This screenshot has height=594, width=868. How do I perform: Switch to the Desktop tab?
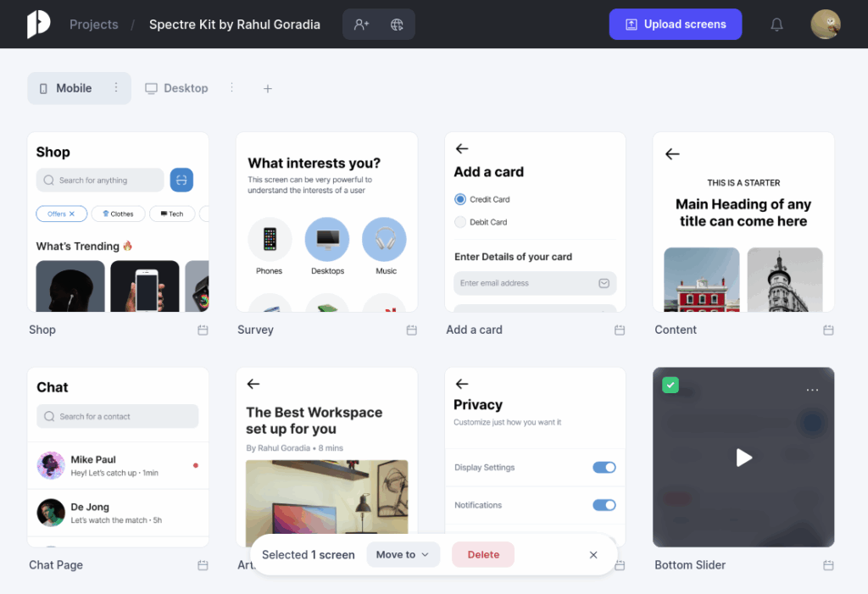coord(176,88)
